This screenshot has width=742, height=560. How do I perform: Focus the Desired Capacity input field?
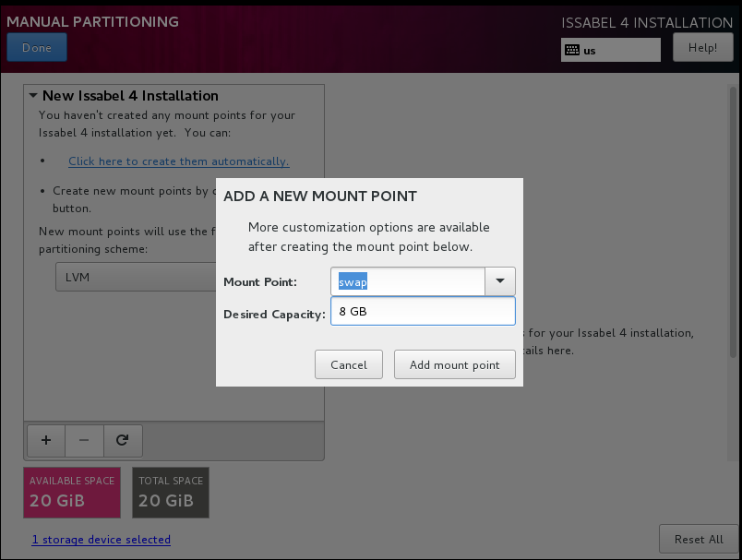click(422, 312)
